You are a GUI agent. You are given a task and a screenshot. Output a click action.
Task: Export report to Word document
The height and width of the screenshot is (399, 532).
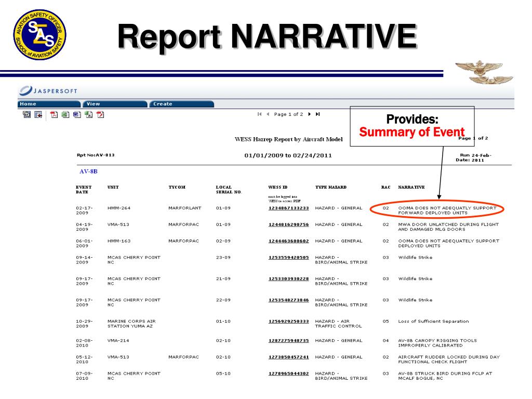tap(77, 115)
